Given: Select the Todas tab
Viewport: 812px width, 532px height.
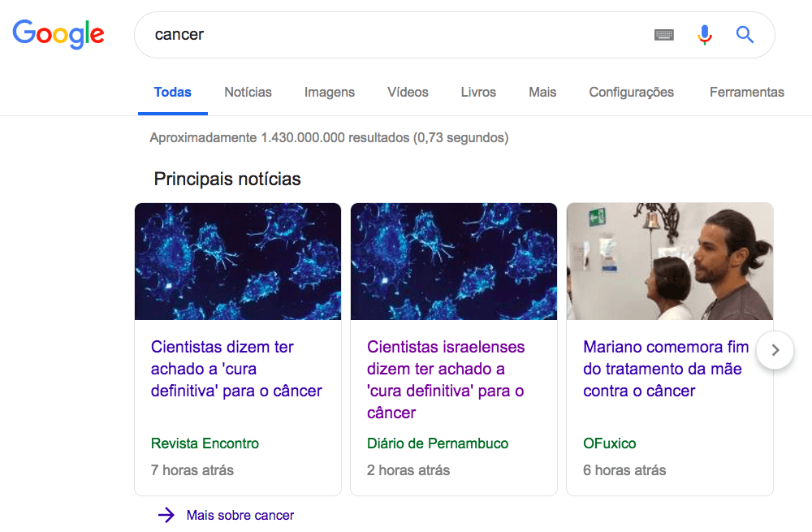Looking at the screenshot, I should (172, 92).
